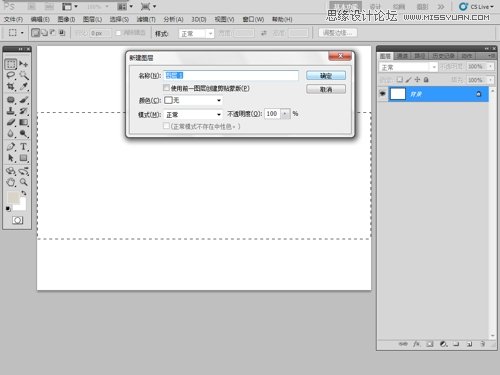Viewport: 500px width, 375px height.
Task: Open Layers panel opacity 100% dropdown
Action: [x=490, y=67]
